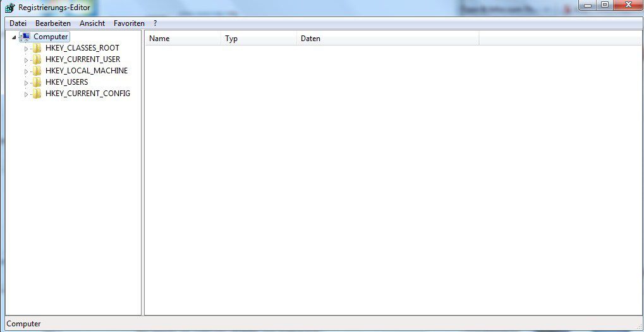Image resolution: width=644 pixels, height=332 pixels.
Task: Click the Registry Editor app icon in title bar
Action: tap(9, 8)
